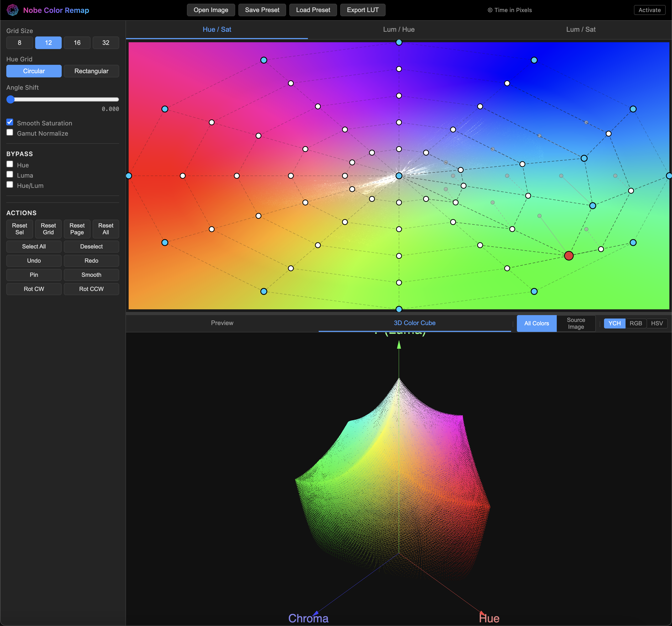Toggle the Hue/Lum bypass setting
Viewport: 672px width, 626px height.
(9, 184)
